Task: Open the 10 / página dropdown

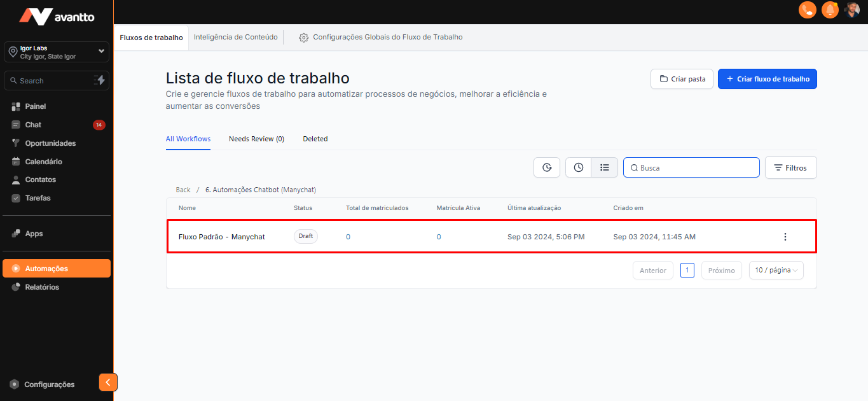Action: click(x=776, y=271)
